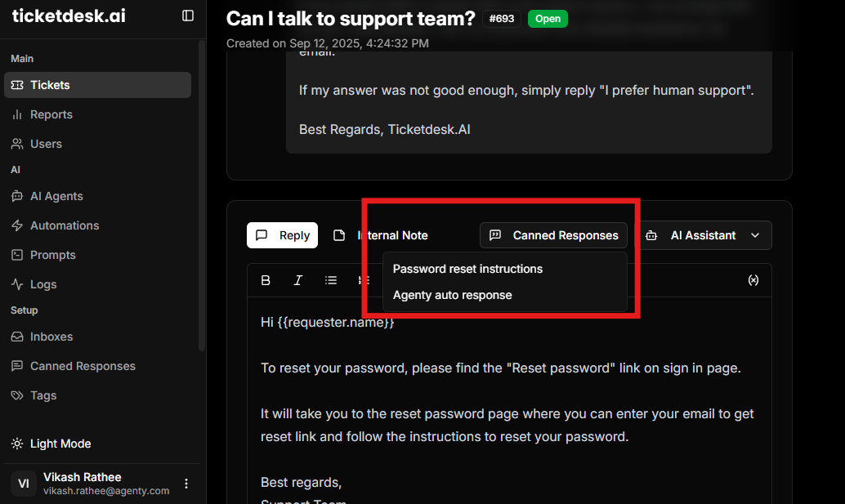The image size is (845, 504).
Task: Click the ticket title 'Can I talk to support team?'
Action: 351,18
